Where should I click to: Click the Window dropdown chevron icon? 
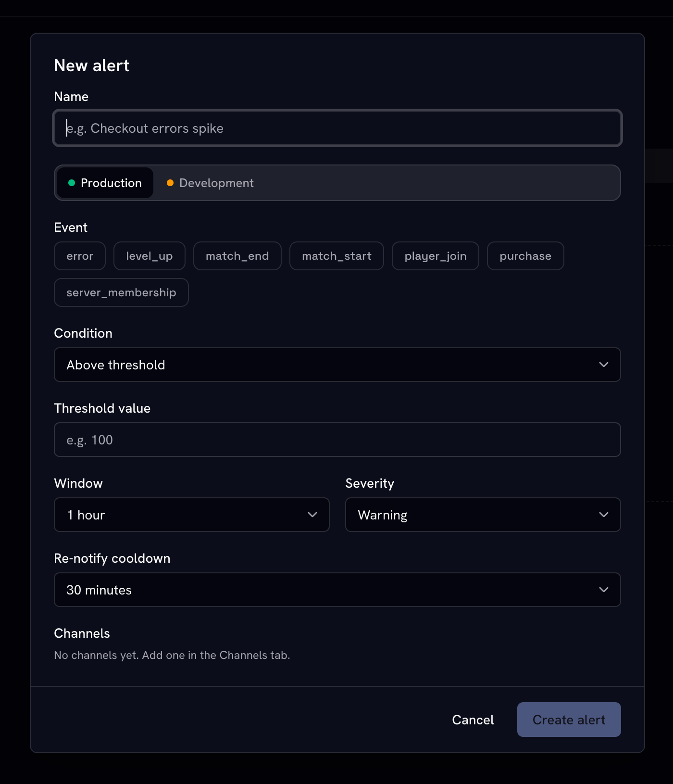(x=312, y=515)
